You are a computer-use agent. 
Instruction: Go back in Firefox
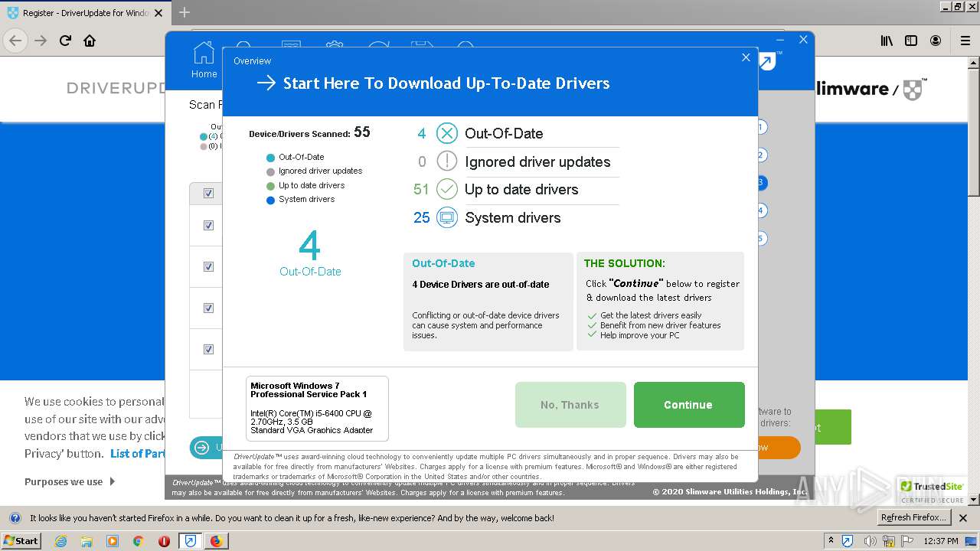(x=16, y=41)
